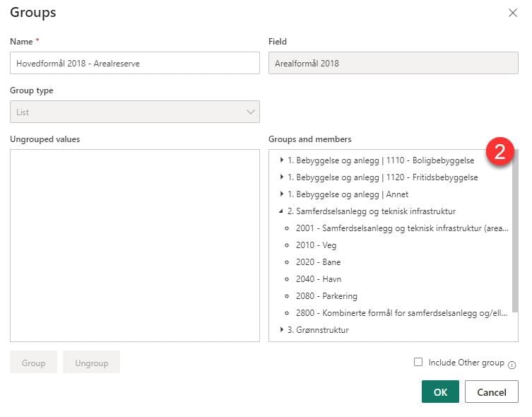Close the Groups dialog with X
The width and height of the screenshot is (532, 417).
point(513,13)
